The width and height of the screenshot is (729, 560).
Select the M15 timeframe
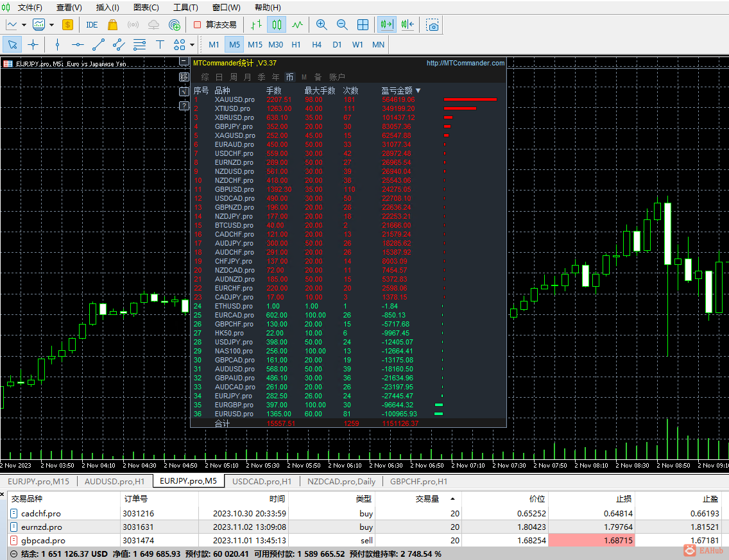pos(255,45)
